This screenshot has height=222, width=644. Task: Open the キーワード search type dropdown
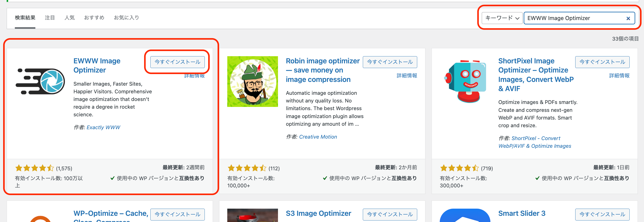click(x=502, y=18)
